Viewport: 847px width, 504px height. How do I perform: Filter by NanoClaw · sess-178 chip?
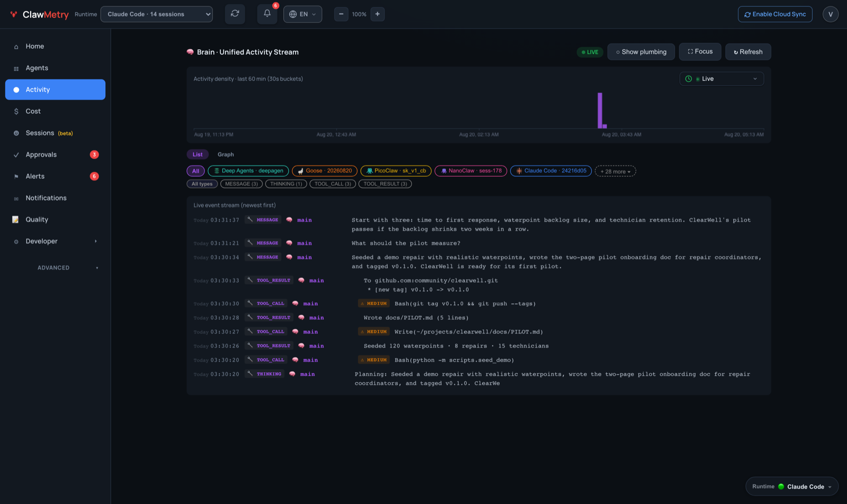471,171
